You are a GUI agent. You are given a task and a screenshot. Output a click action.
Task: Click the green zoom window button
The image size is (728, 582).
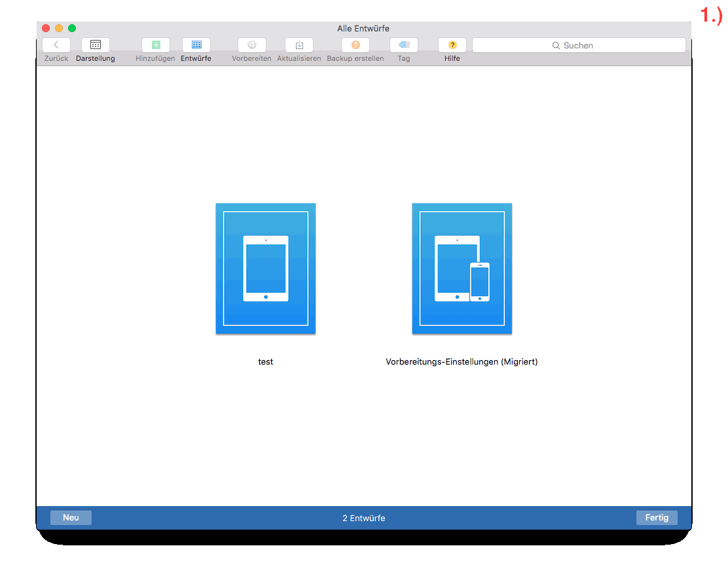tap(72, 28)
